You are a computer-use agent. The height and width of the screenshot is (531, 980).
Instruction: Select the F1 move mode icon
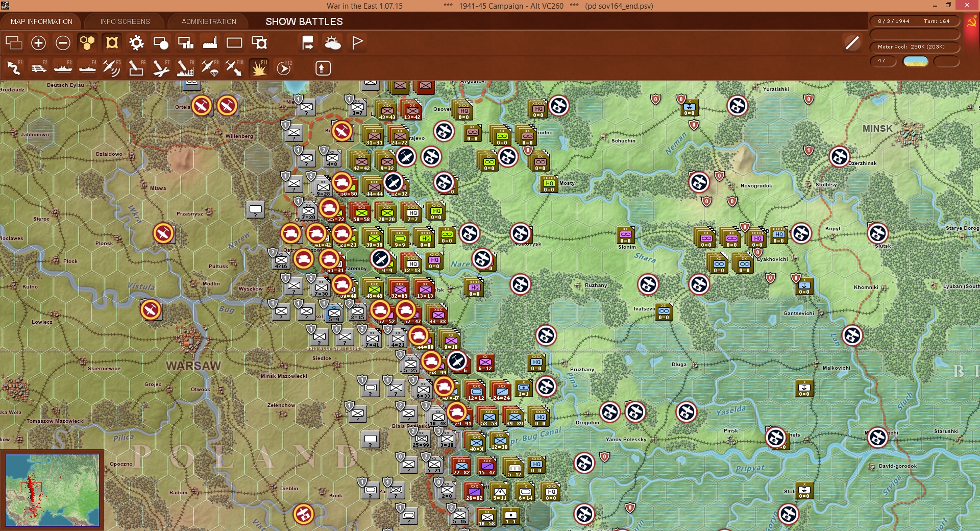(14, 68)
